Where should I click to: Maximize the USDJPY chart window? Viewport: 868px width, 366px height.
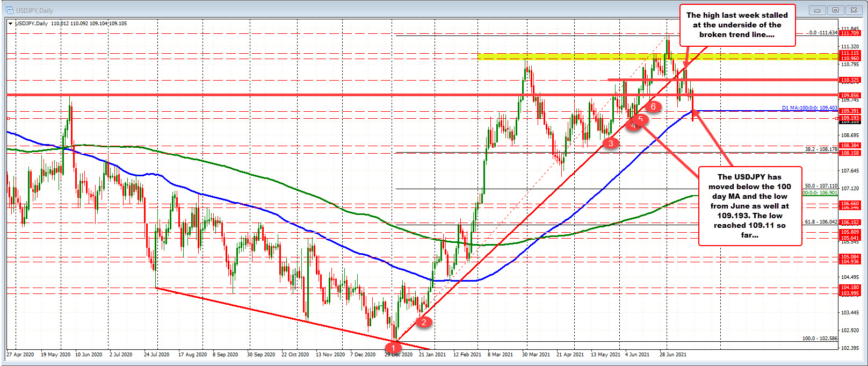click(836, 10)
